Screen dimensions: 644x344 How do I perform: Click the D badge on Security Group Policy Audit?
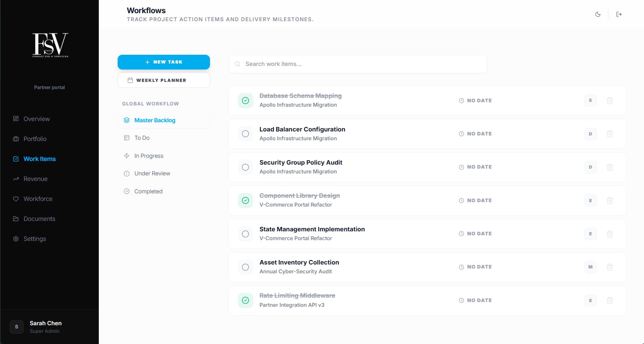(x=590, y=167)
